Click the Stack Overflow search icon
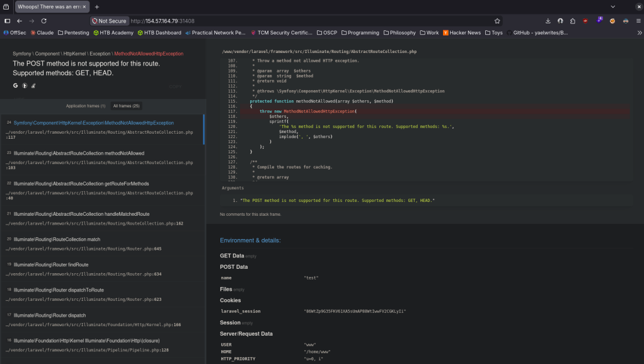The width and height of the screenshot is (644, 364). point(33,85)
